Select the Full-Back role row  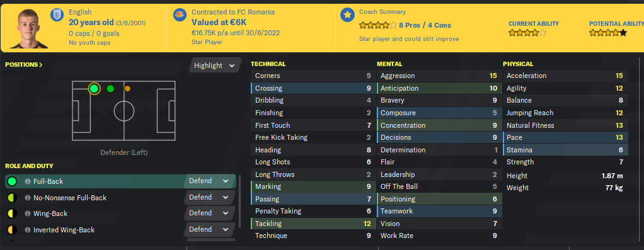120,181
